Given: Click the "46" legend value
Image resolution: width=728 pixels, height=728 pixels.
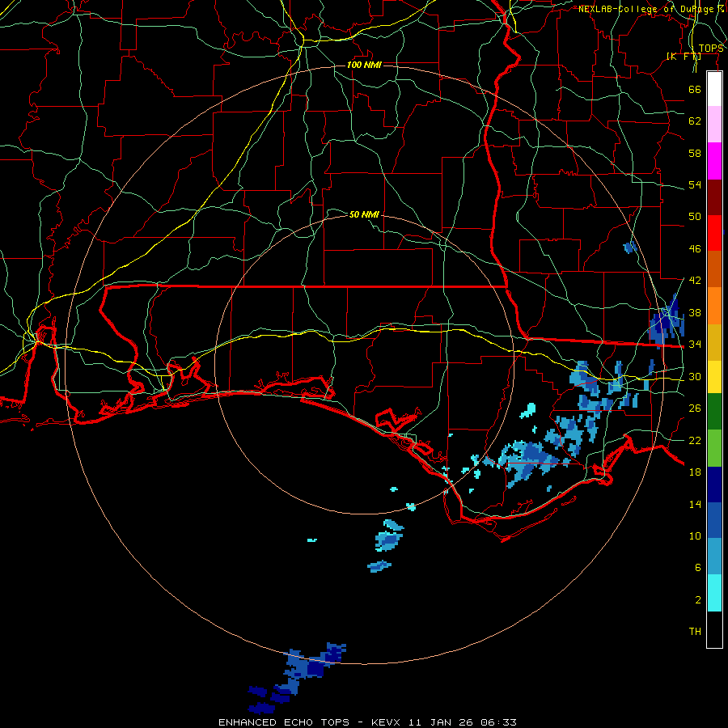Looking at the screenshot, I should pyautogui.click(x=695, y=249).
